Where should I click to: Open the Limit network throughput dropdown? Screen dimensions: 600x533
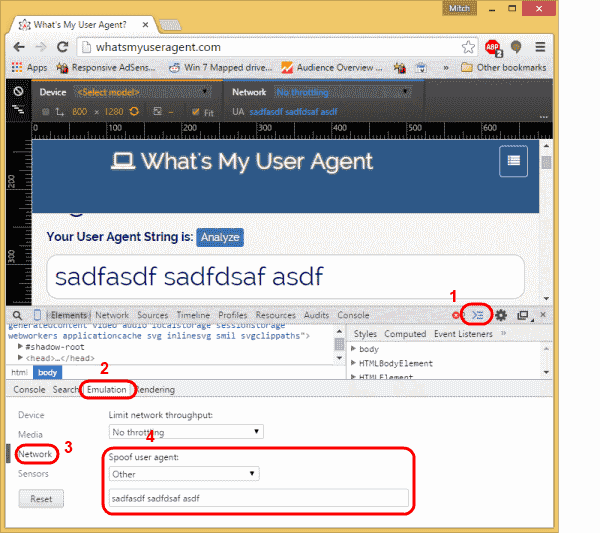(186, 432)
